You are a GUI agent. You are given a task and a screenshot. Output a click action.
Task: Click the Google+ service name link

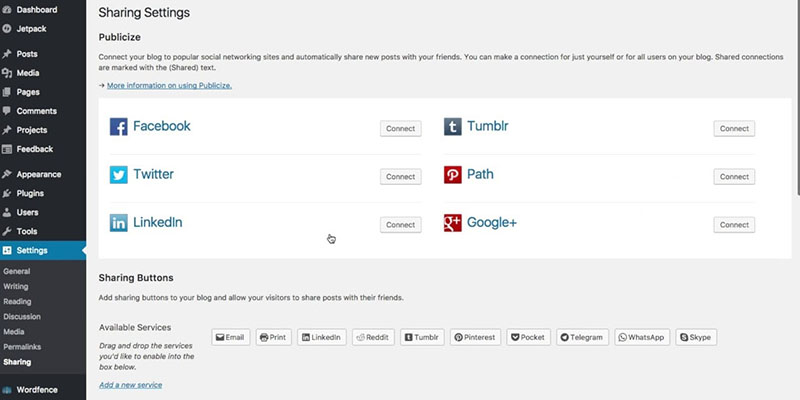coord(492,222)
